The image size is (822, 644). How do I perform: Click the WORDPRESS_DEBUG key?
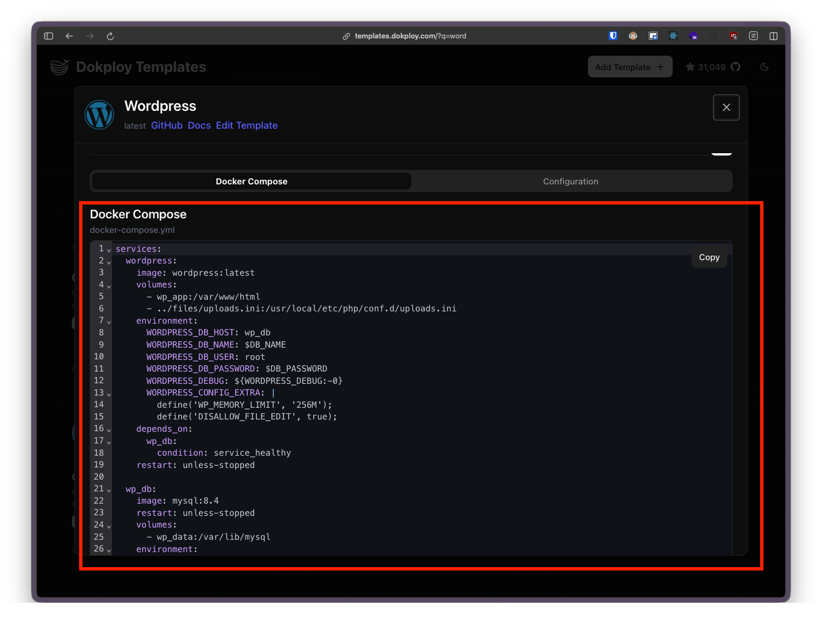point(185,381)
